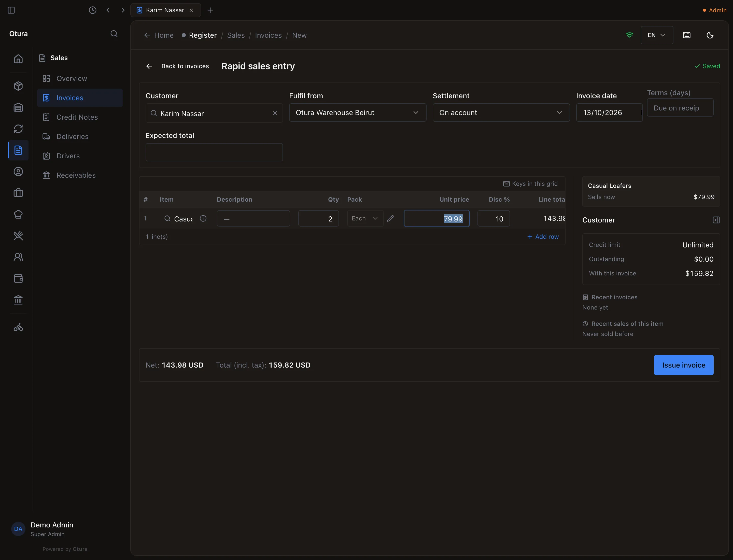Show the keyboard shortcuts icon in header
Viewport: 733px width, 560px height.
pos(687,35)
